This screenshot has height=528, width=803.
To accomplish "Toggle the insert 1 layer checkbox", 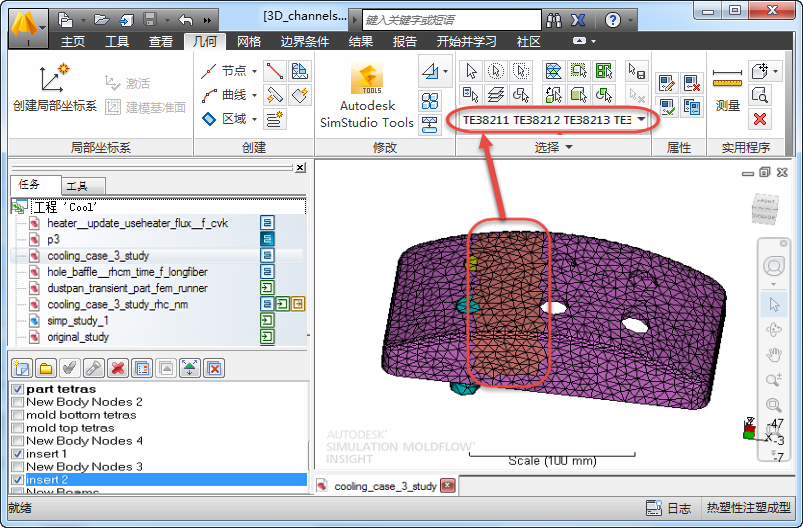I will 17,453.
